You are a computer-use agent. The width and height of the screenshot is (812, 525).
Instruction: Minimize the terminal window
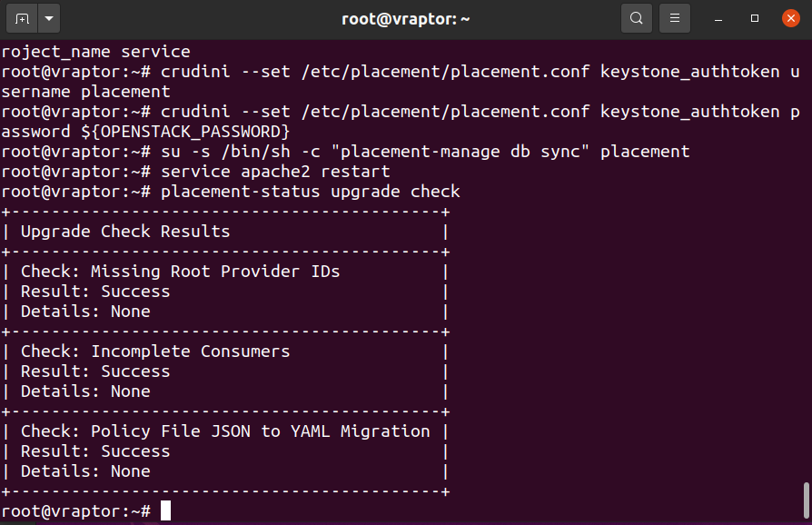coord(718,19)
